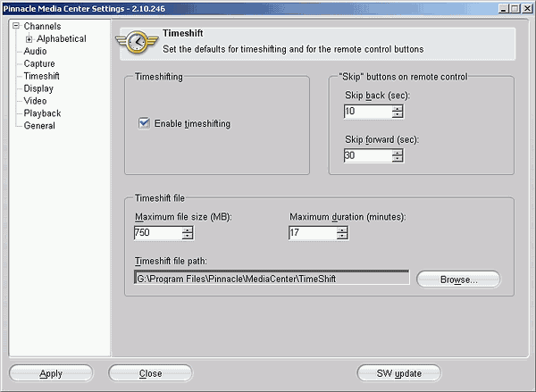Increase Maximum file size with up arrow

click(x=188, y=230)
